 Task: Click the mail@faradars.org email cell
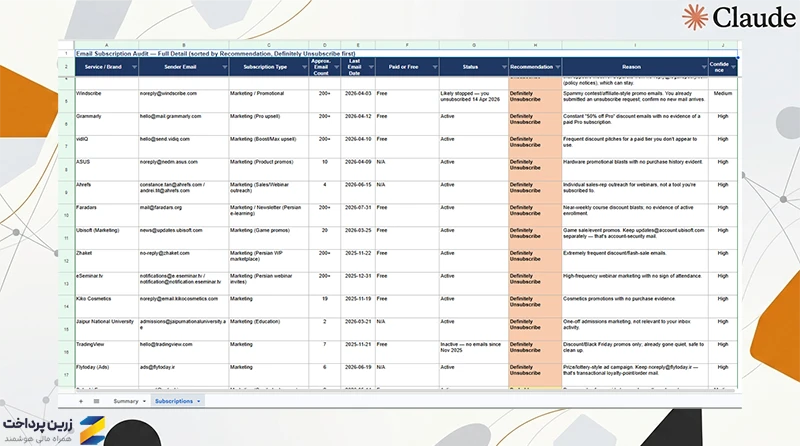pyautogui.click(x=184, y=215)
